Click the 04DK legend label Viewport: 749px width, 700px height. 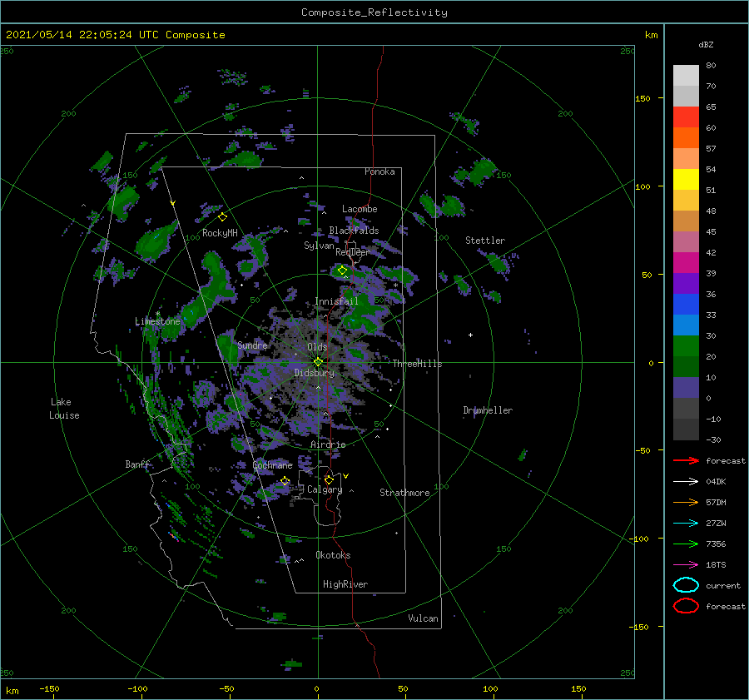716,482
